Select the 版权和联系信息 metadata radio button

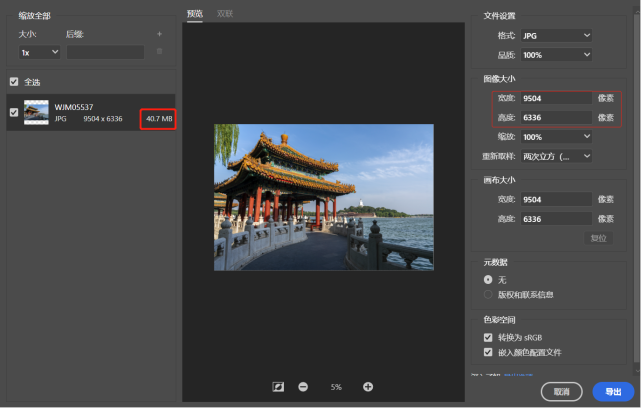pyautogui.click(x=488, y=294)
